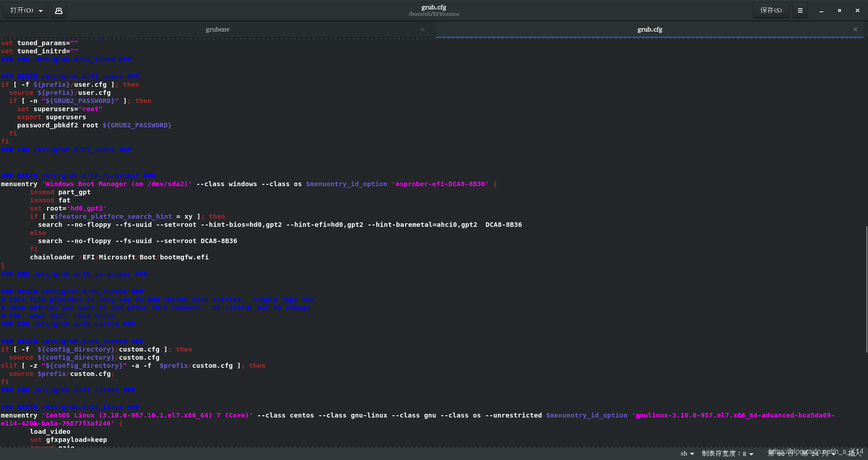Open the 制表符宽度 tab width dropdown
Image resolution: width=868 pixels, height=460 pixels.
pos(727,453)
